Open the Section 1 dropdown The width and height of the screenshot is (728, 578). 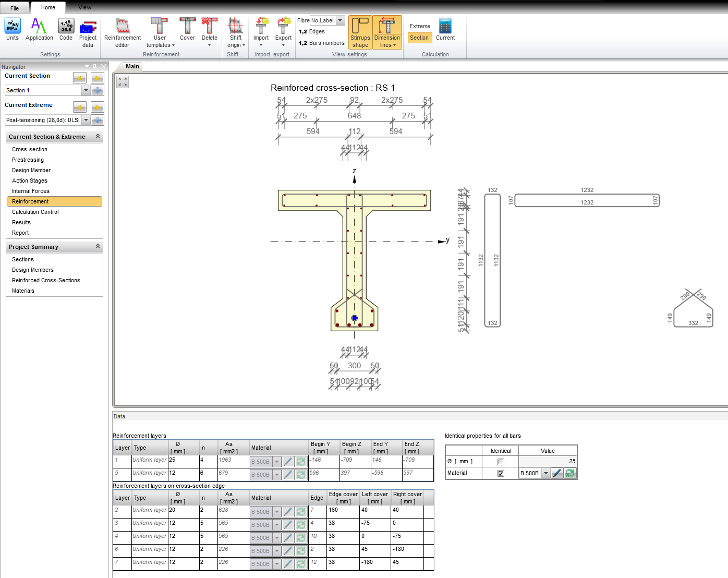tap(86, 91)
